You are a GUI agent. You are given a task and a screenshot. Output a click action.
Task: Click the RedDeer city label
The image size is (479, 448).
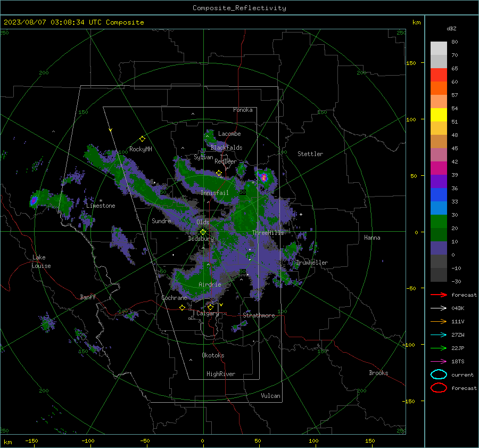tap(226, 161)
